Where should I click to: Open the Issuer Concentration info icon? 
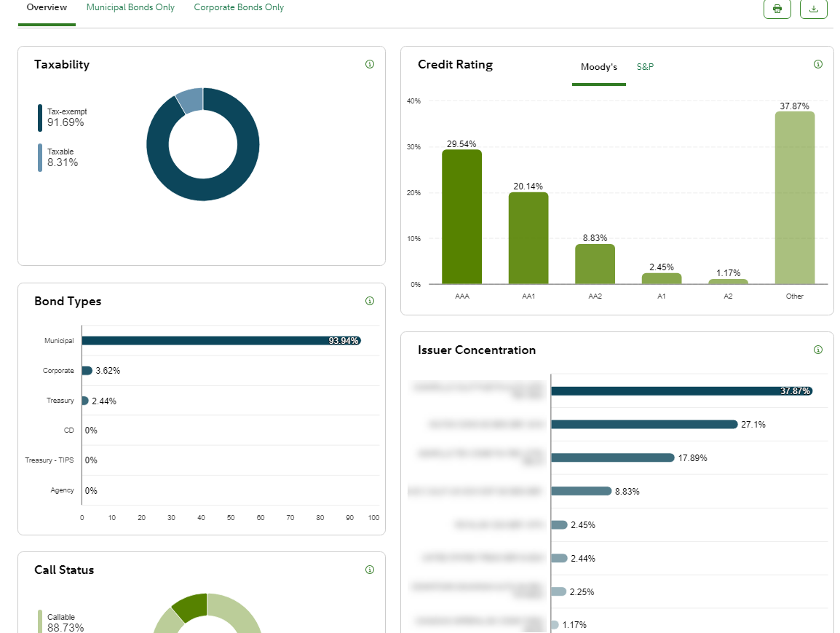pyautogui.click(x=817, y=350)
